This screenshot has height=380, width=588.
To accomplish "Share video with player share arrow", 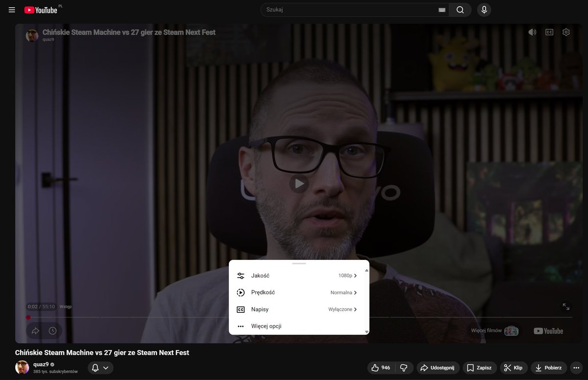I will pyautogui.click(x=35, y=331).
